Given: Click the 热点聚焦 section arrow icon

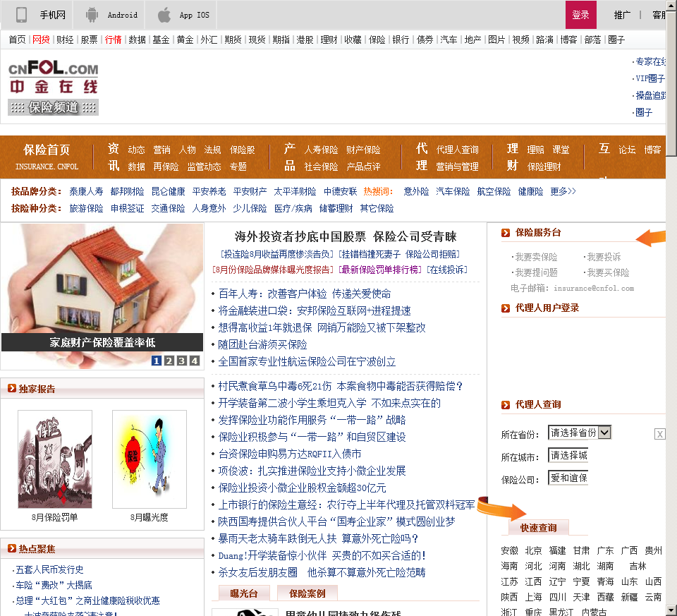Looking at the screenshot, I should [x=12, y=548].
